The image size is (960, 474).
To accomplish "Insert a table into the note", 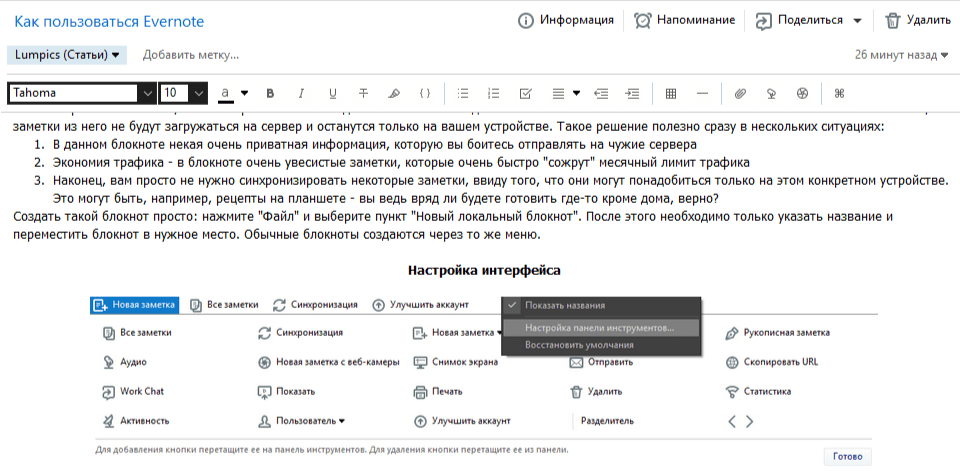I will (x=671, y=93).
